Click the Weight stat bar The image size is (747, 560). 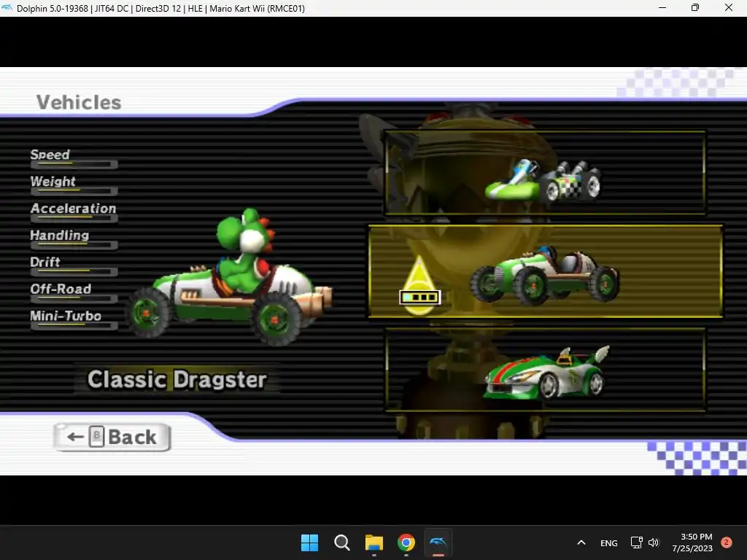pos(74,192)
